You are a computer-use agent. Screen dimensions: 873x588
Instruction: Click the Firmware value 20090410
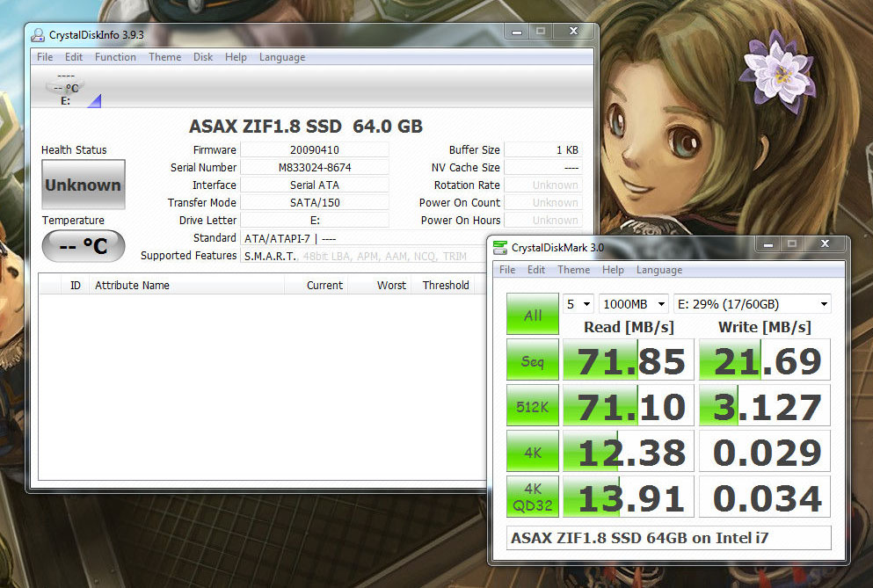[315, 149]
